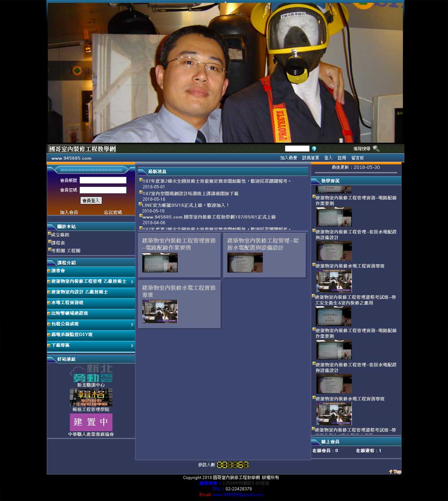Open center card 套房水電配置與設備設計 thumbnail
448x501 pixels.
(x=245, y=263)
